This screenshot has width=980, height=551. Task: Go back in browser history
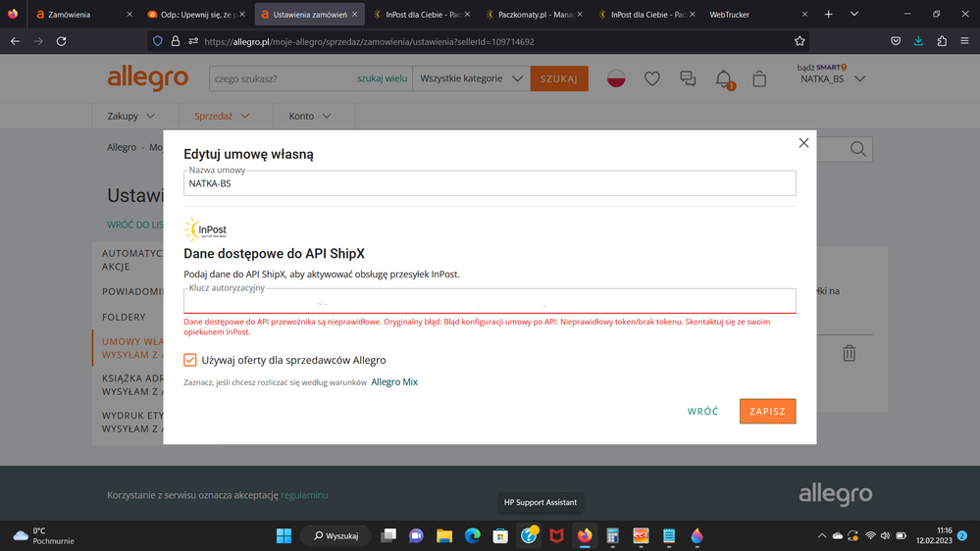pos(15,41)
